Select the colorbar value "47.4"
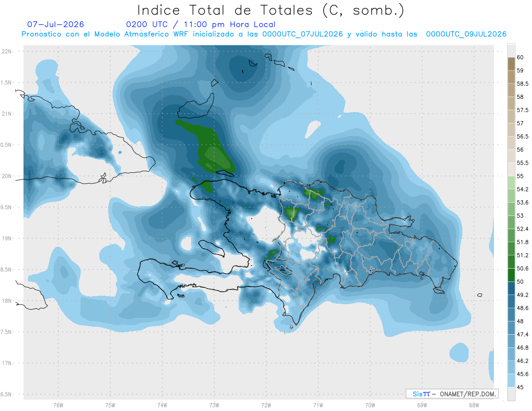This screenshot has height=411, width=532. [x=523, y=334]
